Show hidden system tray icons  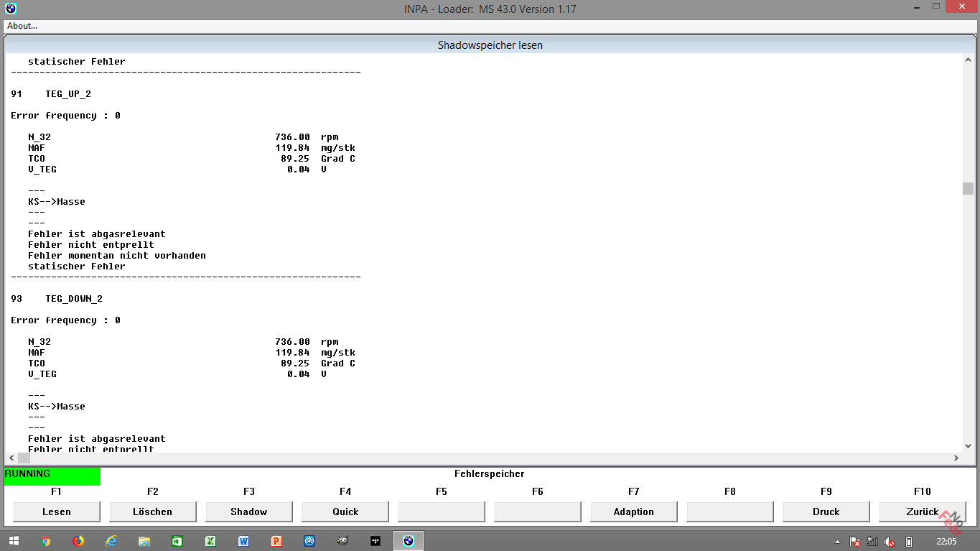tap(837, 542)
